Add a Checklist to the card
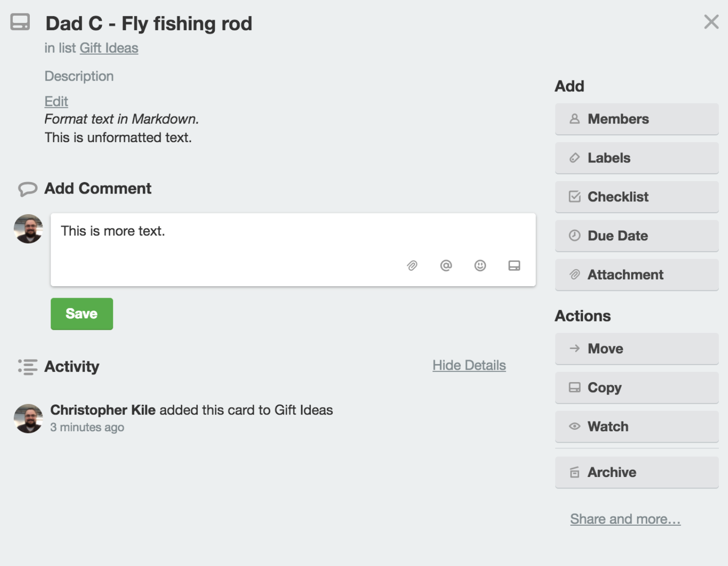The image size is (728, 566). tap(637, 197)
